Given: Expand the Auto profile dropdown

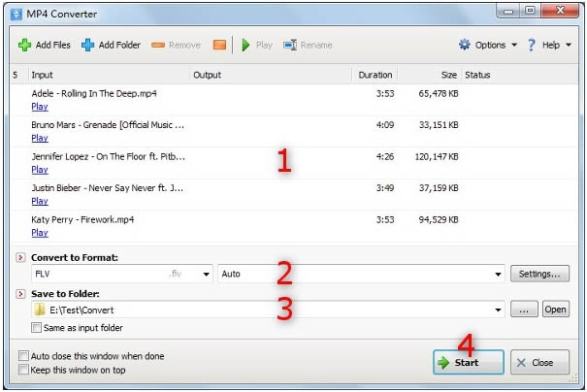Looking at the screenshot, I should point(498,274).
